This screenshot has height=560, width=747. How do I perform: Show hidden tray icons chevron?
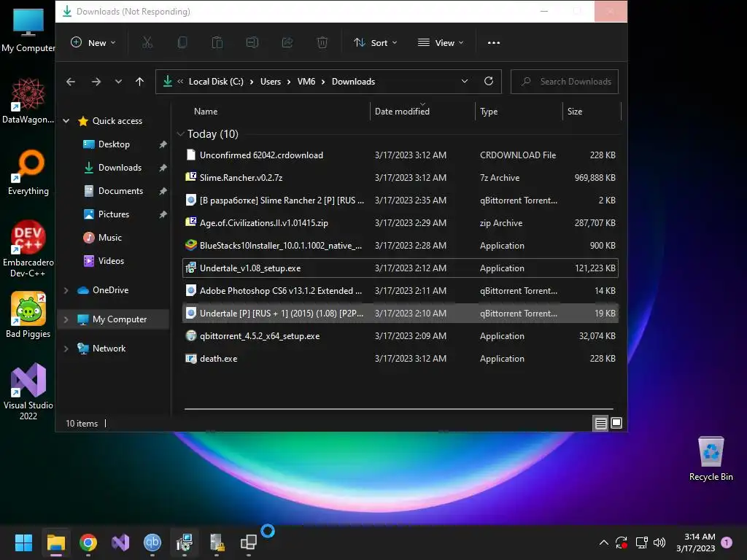point(603,542)
